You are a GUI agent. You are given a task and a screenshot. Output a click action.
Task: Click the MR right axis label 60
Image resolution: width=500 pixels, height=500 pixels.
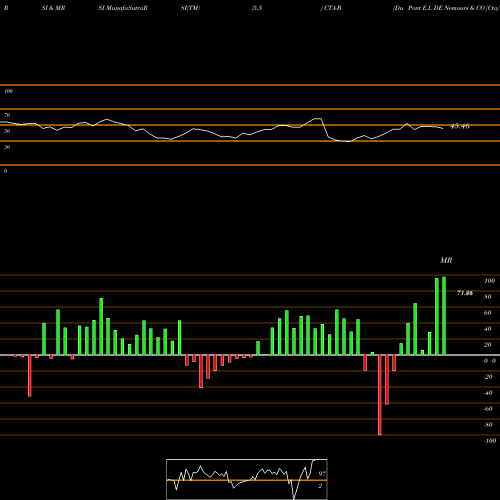click(488, 313)
